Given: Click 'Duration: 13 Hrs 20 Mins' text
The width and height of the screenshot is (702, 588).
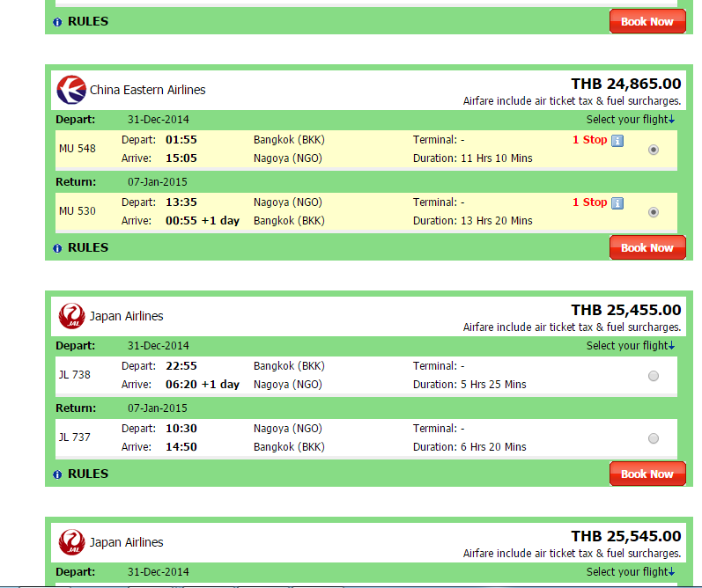Looking at the screenshot, I should pos(473,221).
